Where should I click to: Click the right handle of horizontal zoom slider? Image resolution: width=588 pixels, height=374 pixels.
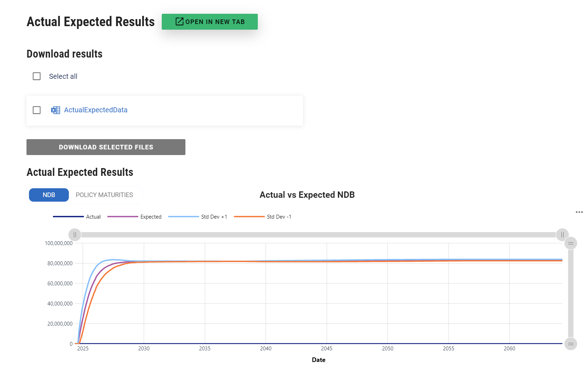tap(562, 235)
